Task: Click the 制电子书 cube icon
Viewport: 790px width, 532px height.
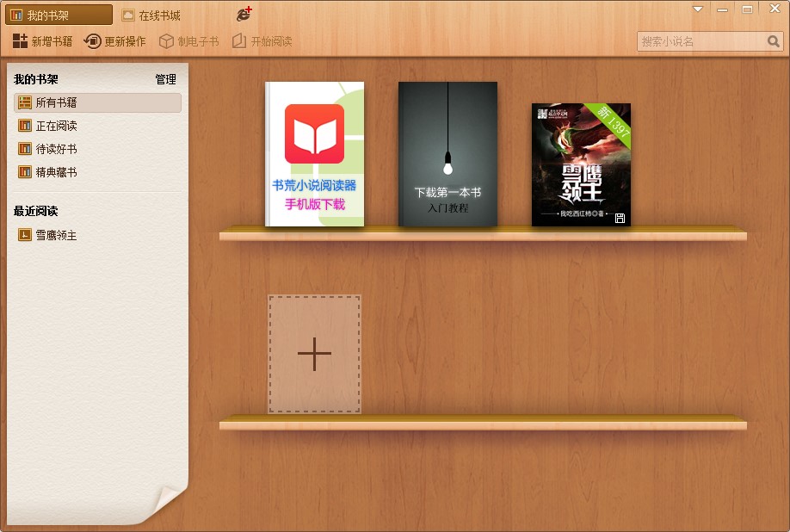Action: [166, 41]
